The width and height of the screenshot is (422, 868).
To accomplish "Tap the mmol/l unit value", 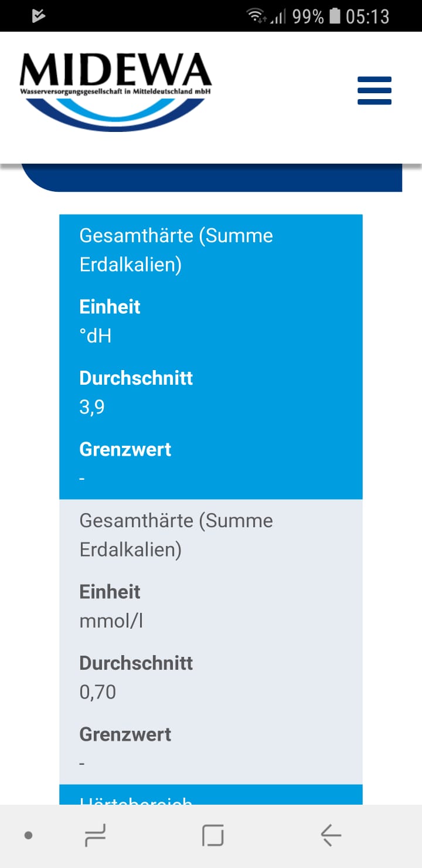I will (x=111, y=621).
